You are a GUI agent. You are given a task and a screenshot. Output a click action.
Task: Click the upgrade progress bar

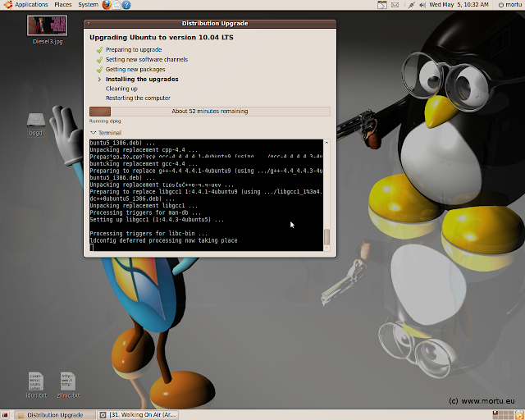tap(210, 112)
